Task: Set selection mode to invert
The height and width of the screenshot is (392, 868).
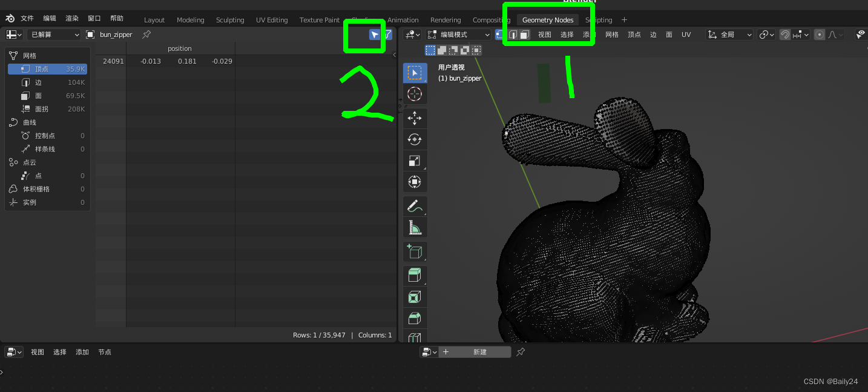Action: (x=464, y=50)
